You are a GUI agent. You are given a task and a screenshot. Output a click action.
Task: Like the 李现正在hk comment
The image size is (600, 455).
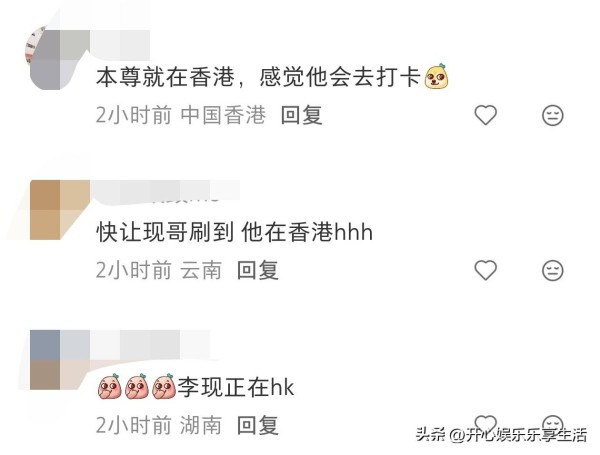click(486, 424)
